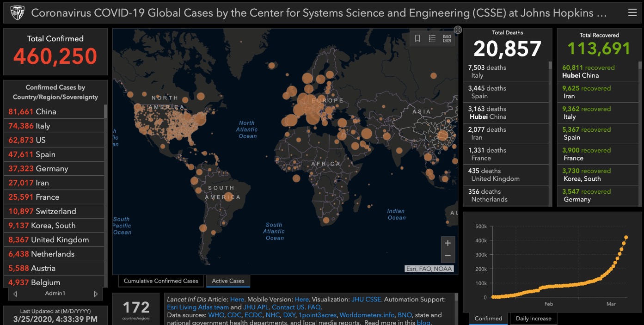Open the BNO data source link
This screenshot has width=644, height=325.
(x=405, y=315)
